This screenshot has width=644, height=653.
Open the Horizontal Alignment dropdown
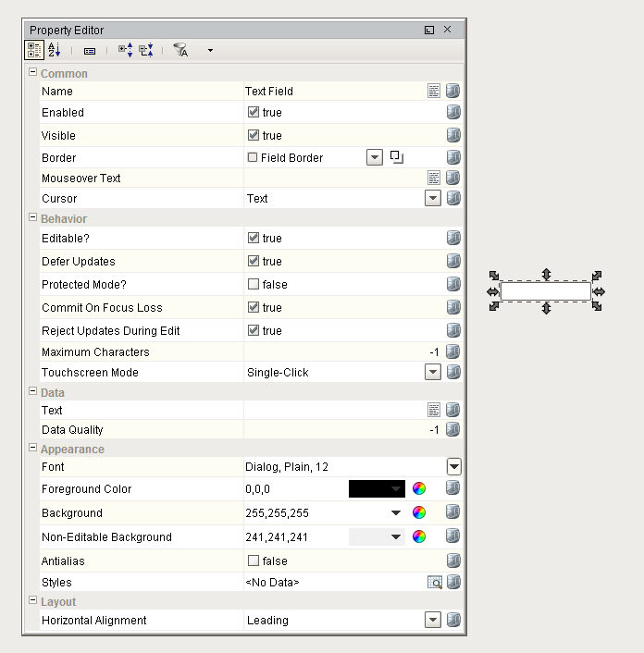[432, 621]
